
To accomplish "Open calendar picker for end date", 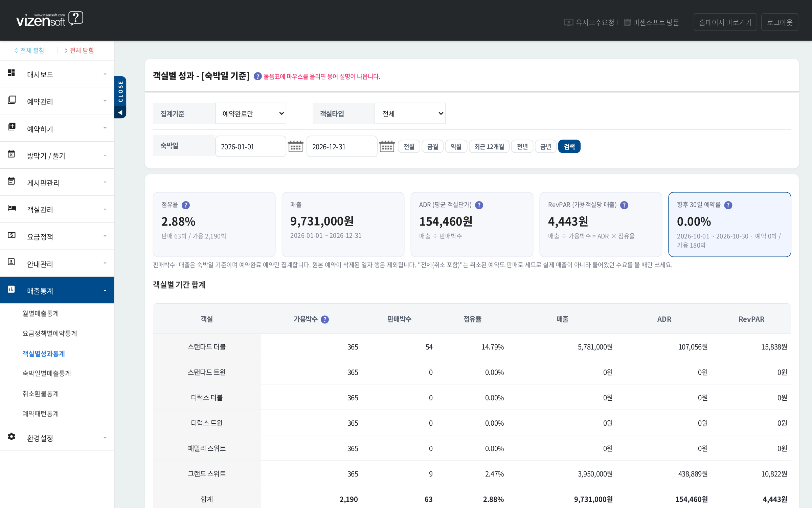I will (x=387, y=146).
